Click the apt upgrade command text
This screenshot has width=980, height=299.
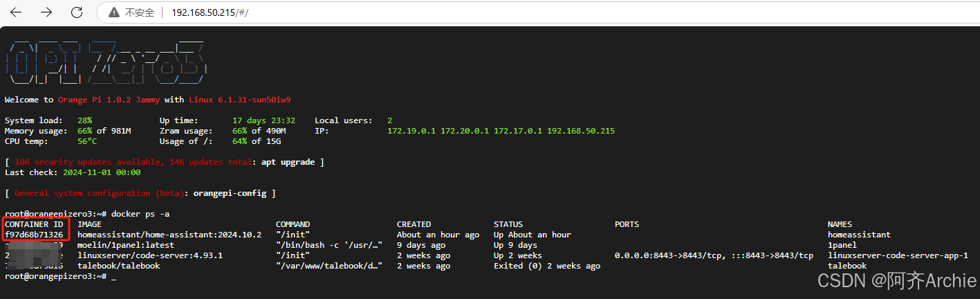tap(288, 162)
